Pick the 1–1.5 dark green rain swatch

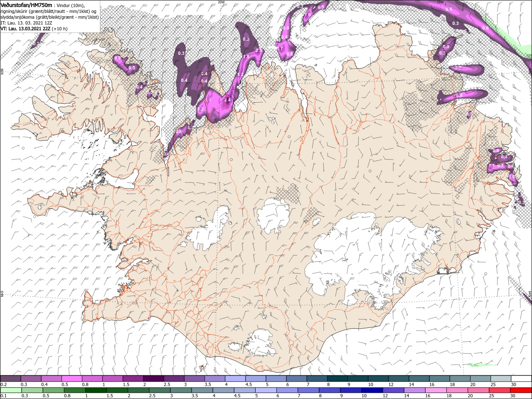pyautogui.click(x=96, y=390)
